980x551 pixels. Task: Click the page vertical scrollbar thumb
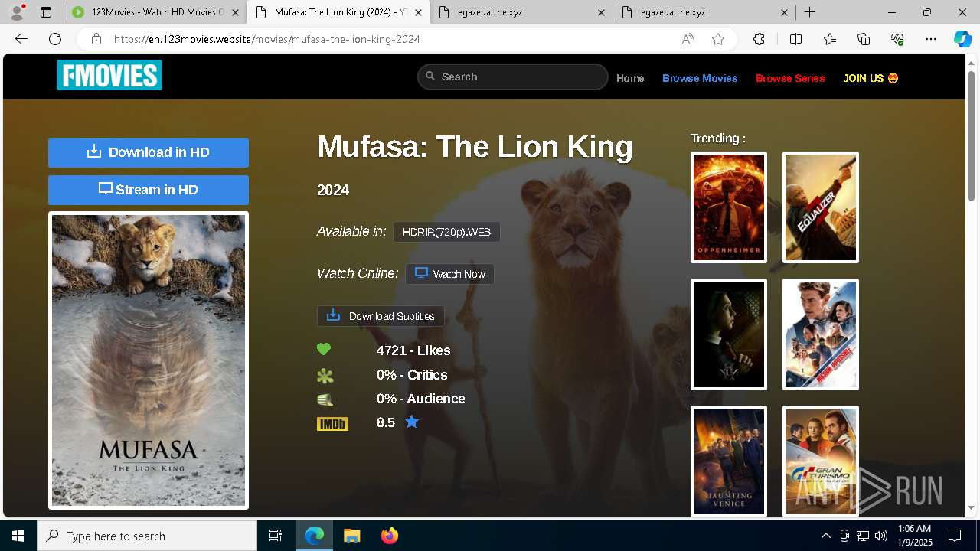pos(972,136)
